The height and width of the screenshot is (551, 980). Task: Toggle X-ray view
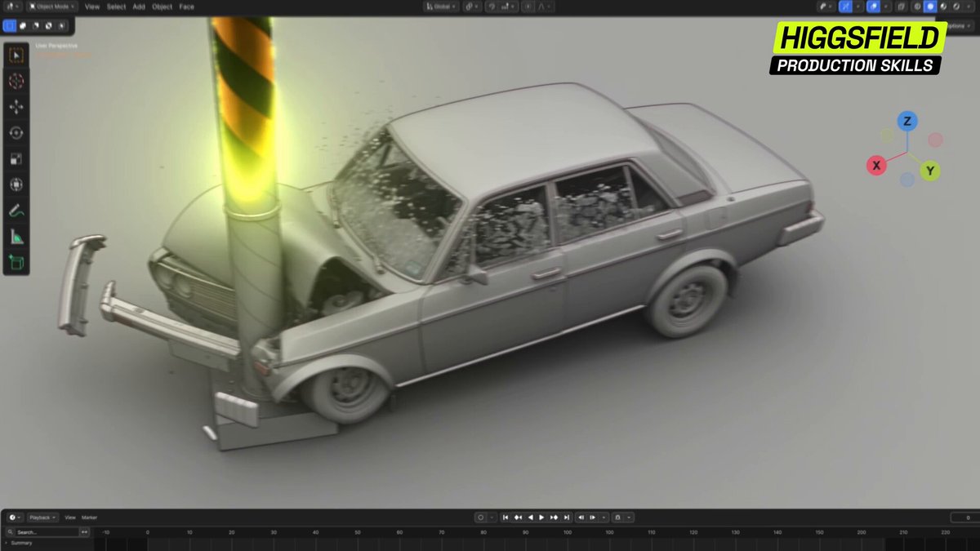[900, 7]
